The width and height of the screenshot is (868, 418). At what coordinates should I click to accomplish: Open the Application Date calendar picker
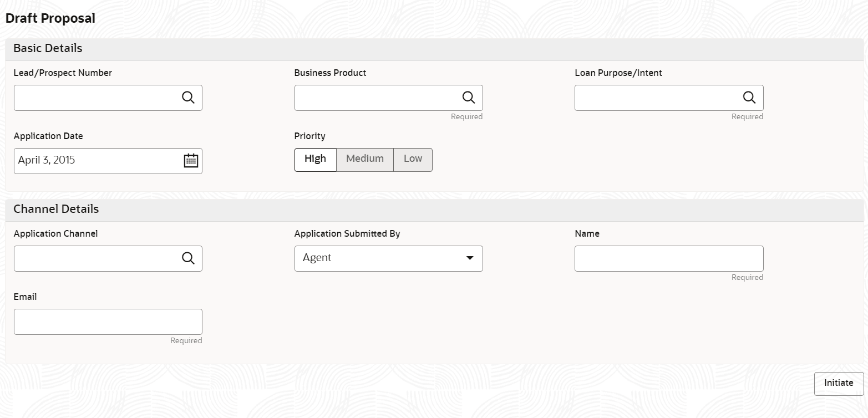point(191,161)
